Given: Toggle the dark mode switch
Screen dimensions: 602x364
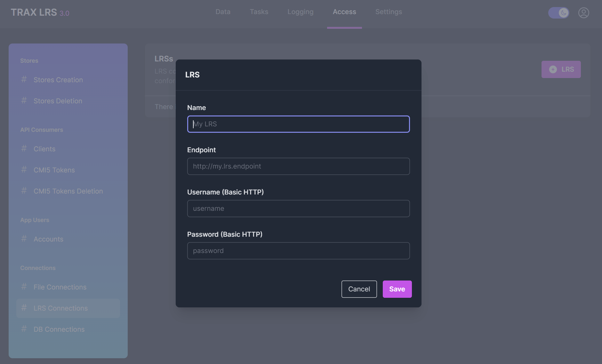Looking at the screenshot, I should pyautogui.click(x=558, y=13).
